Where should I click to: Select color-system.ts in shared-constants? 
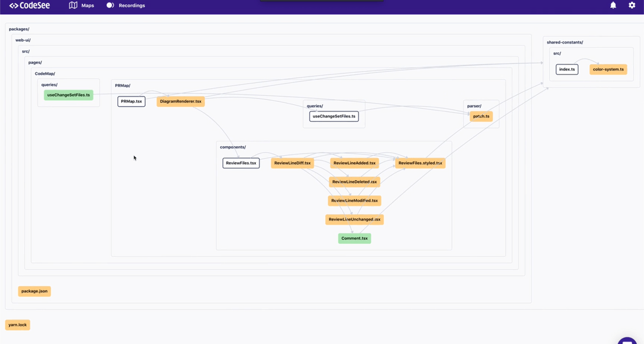click(608, 69)
